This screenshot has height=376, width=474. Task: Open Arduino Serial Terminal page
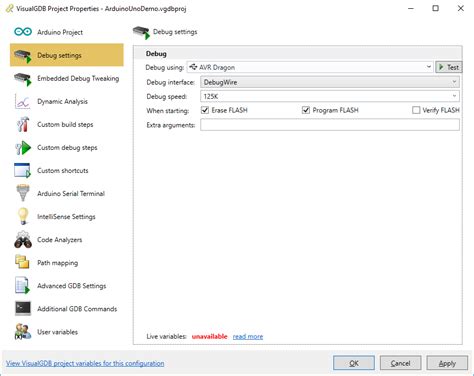71,193
